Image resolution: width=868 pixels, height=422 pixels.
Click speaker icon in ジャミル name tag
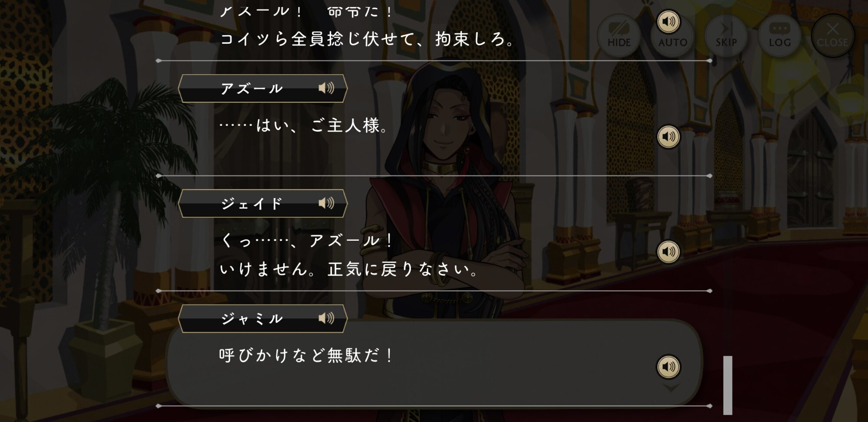click(326, 318)
